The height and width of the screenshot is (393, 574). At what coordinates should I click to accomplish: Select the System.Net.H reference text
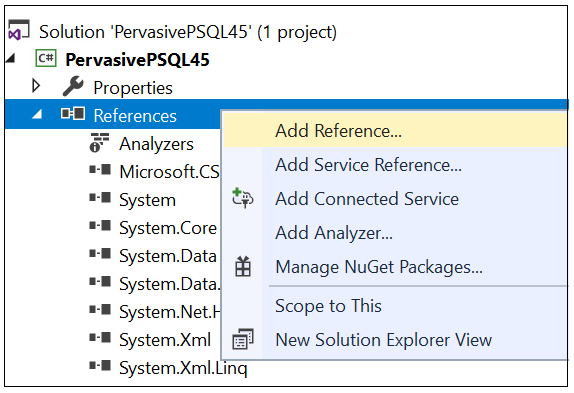point(170,312)
